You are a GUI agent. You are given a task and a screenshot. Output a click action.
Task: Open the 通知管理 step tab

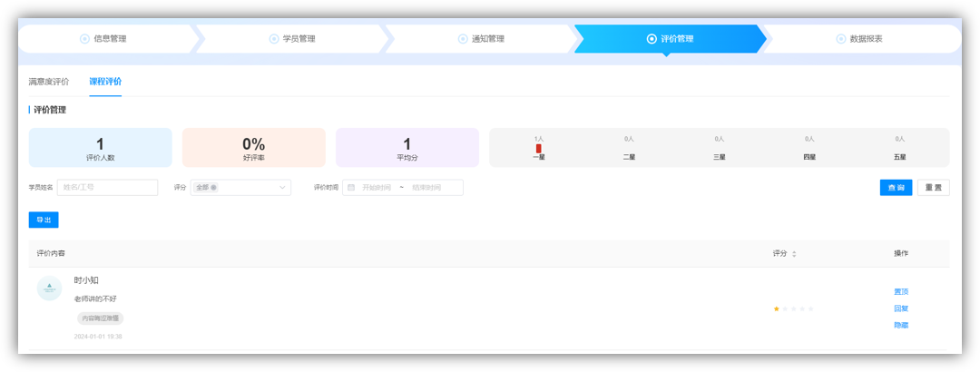(x=481, y=39)
